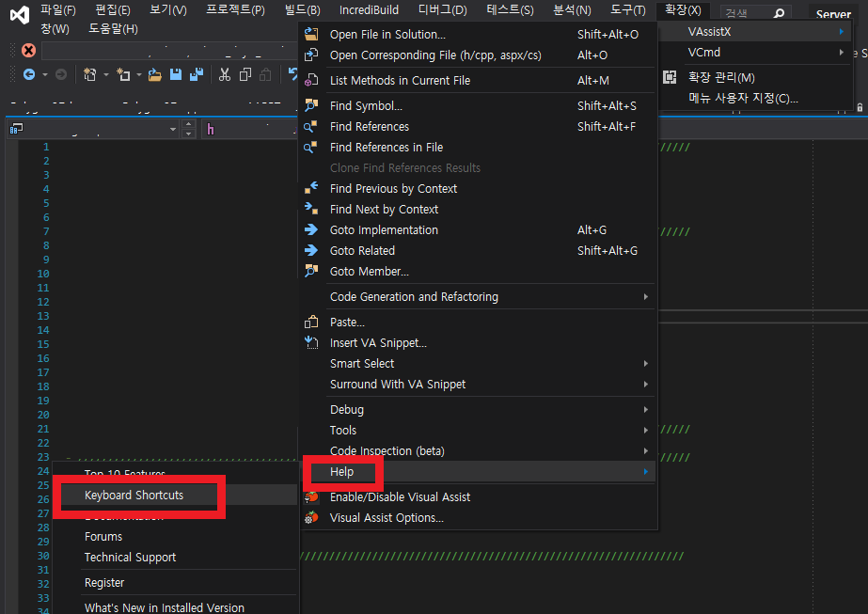868x614 pixels.
Task: Expand the Debug submenu
Action: (645, 409)
